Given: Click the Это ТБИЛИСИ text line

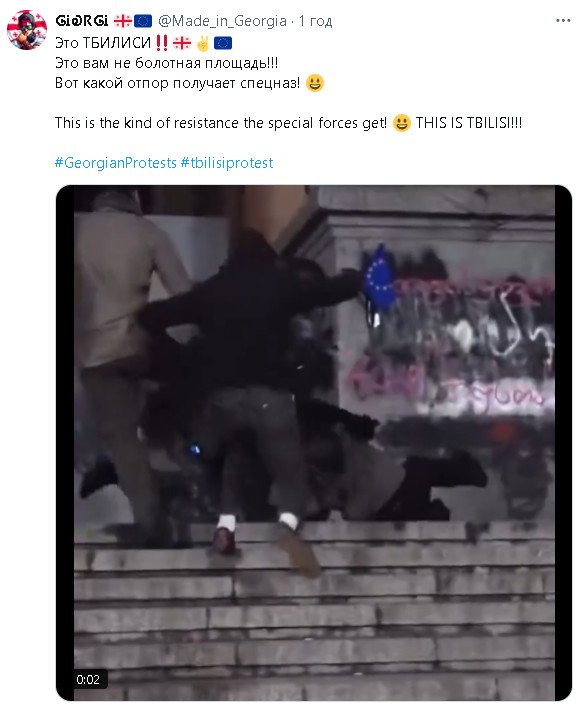Looking at the screenshot, I should (x=103, y=43).
